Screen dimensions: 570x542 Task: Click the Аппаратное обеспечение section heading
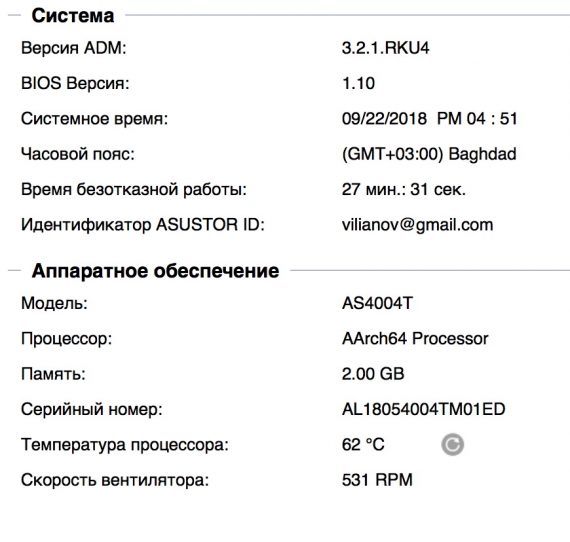point(155,271)
